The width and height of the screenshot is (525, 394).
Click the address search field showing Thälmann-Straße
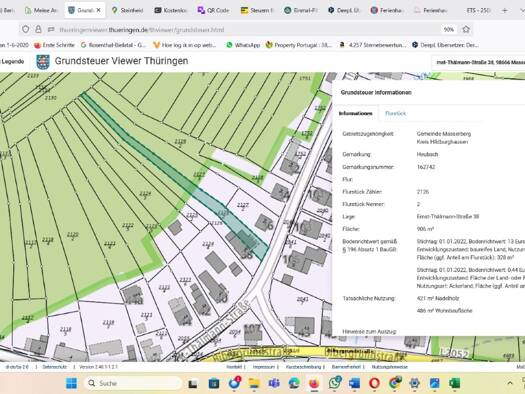479,62
